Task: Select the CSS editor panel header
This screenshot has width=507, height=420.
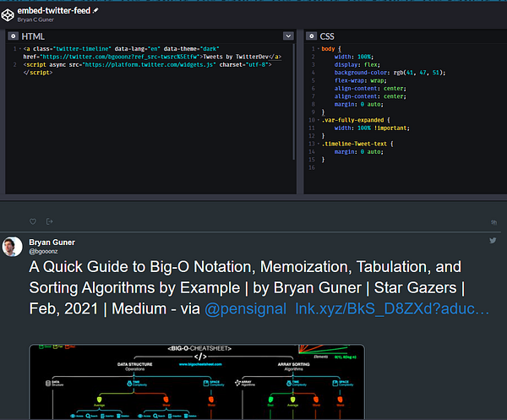Action: (x=327, y=36)
